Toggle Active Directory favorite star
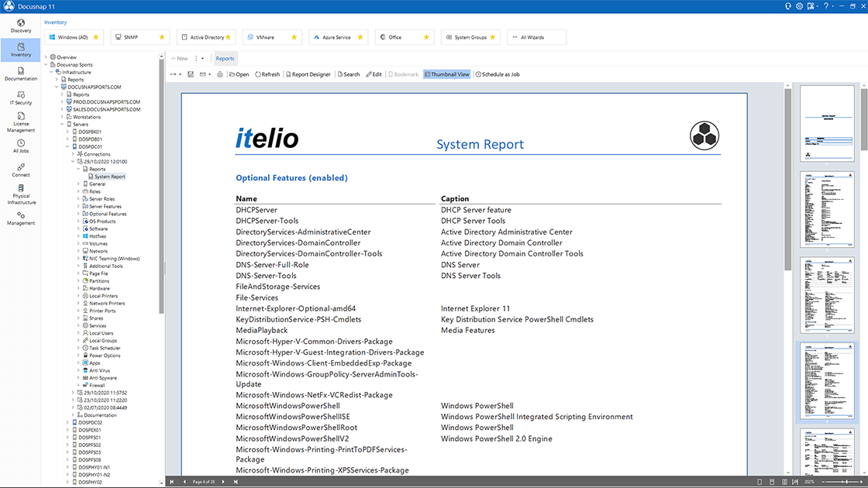The width and height of the screenshot is (868, 488). pyautogui.click(x=228, y=37)
